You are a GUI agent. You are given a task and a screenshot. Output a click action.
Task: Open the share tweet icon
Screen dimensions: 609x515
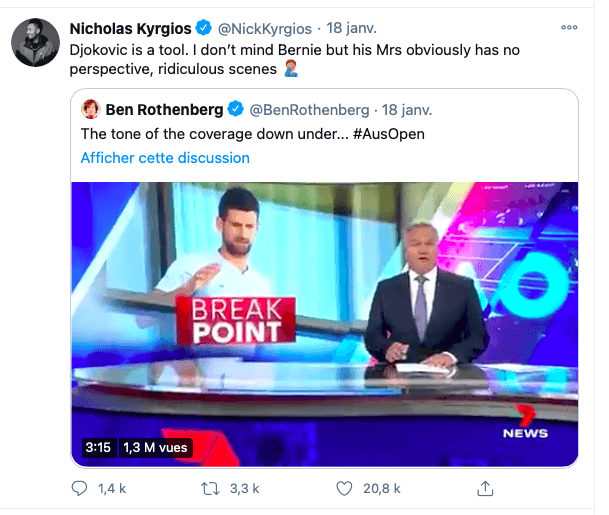pyautogui.click(x=486, y=488)
